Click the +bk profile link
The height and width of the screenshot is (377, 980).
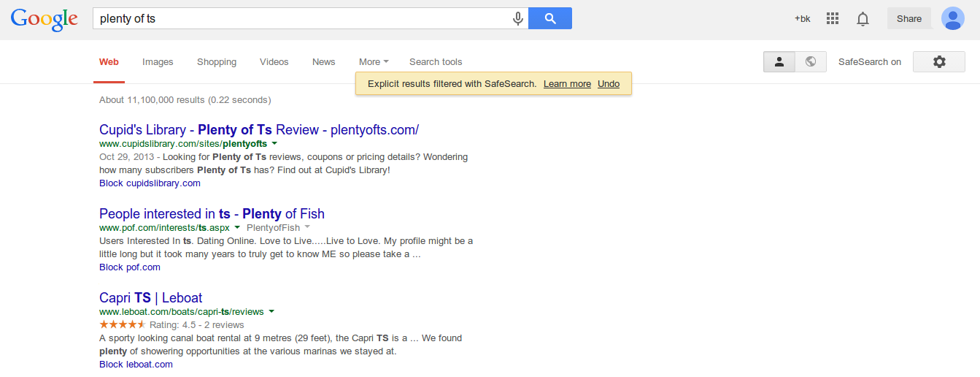point(802,19)
